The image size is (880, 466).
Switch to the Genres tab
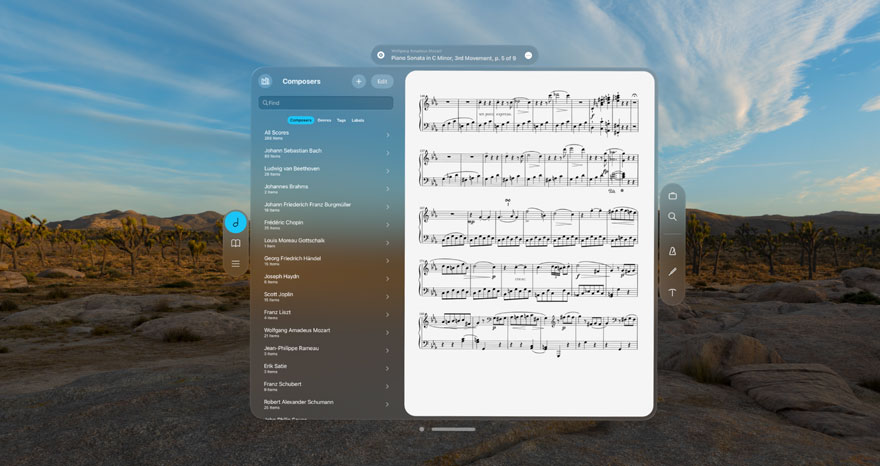pyautogui.click(x=324, y=120)
